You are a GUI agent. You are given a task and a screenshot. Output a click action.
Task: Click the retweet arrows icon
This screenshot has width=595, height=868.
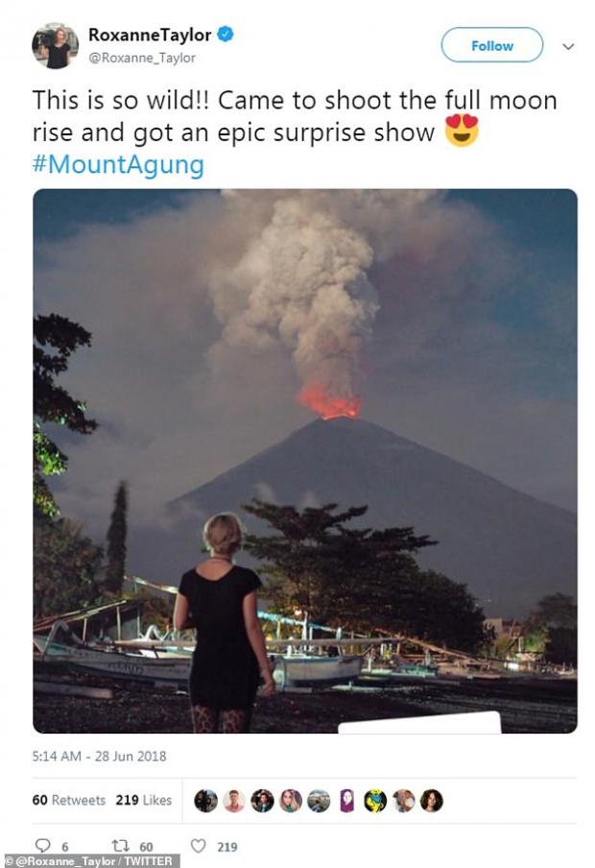point(120,846)
